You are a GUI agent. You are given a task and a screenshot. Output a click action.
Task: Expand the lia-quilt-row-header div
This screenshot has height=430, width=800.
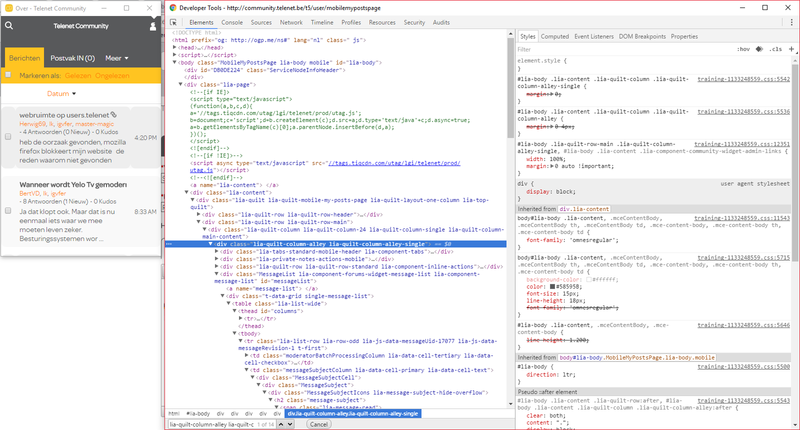tap(198, 215)
